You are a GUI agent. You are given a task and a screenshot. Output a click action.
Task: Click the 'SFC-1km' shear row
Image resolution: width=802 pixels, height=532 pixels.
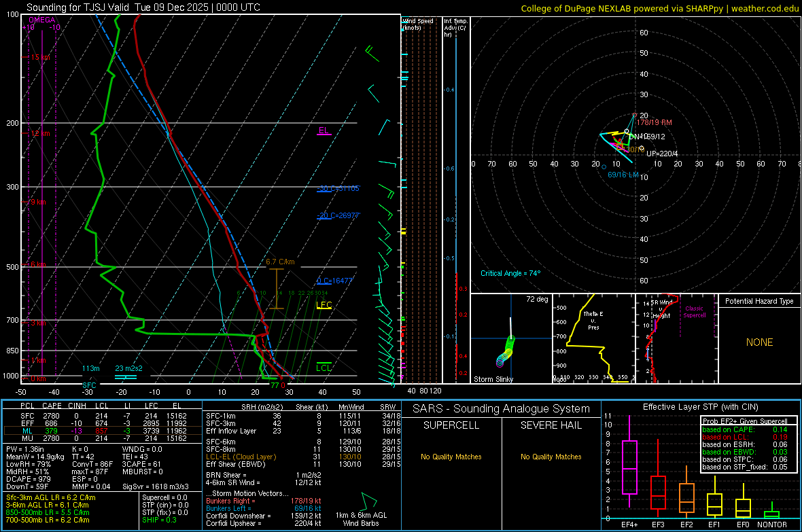click(303, 416)
